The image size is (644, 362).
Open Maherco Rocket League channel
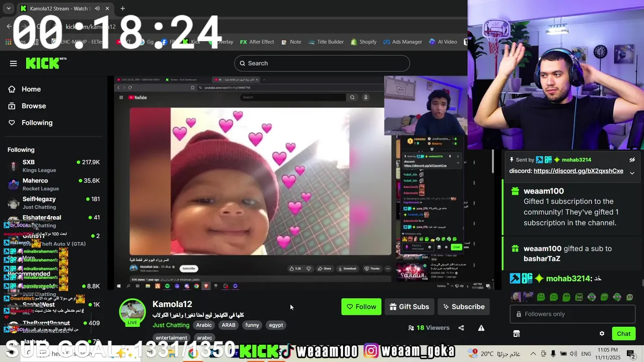click(x=54, y=185)
